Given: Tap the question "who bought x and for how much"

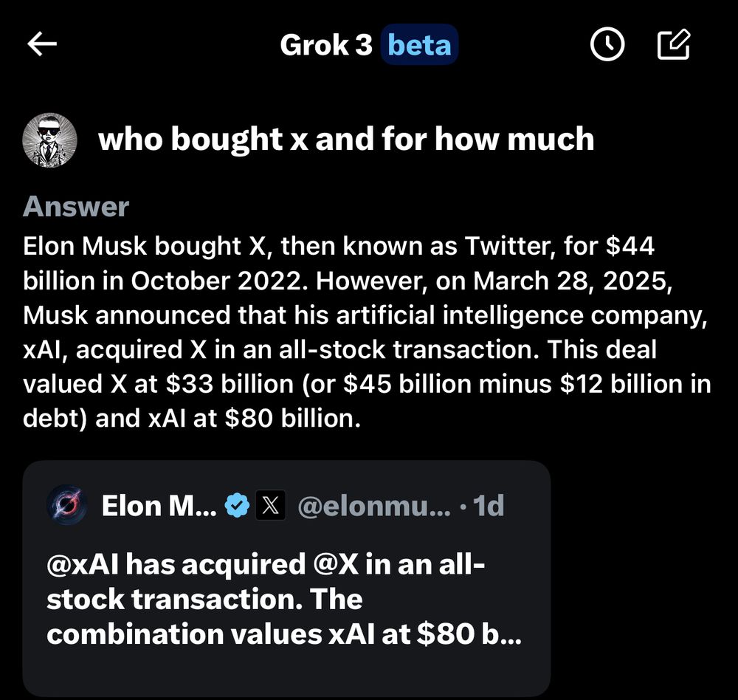Looking at the screenshot, I should tap(346, 139).
